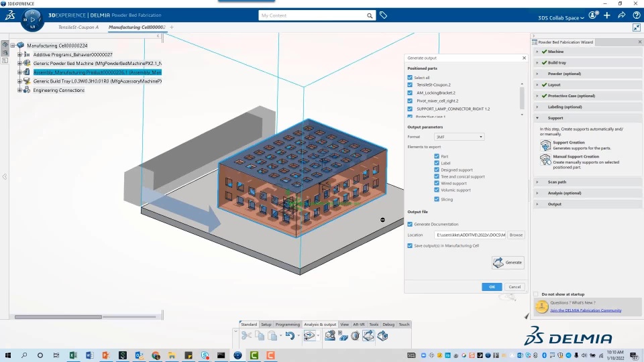644x362 pixels.
Task: Toggle Wired support checkbox
Action: click(437, 183)
